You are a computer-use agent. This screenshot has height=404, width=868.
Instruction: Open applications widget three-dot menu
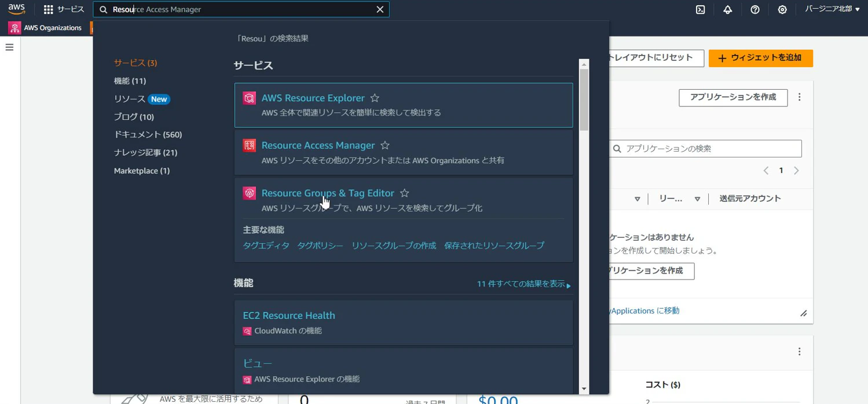click(x=800, y=97)
